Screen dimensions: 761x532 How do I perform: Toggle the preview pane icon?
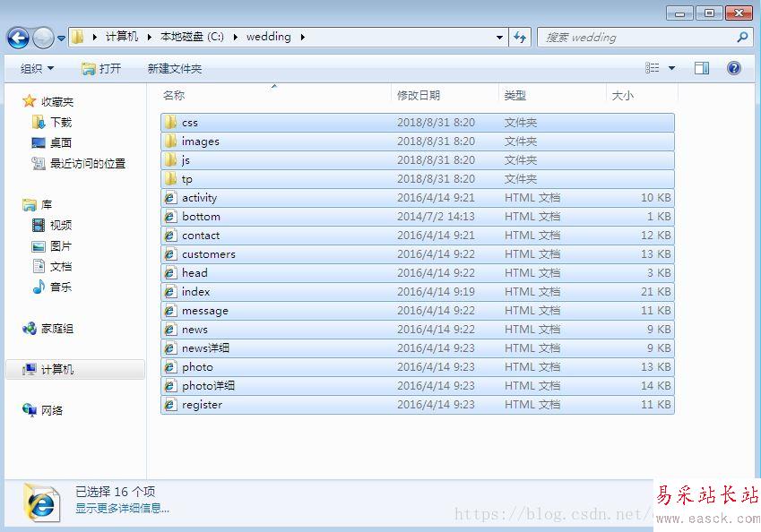(702, 68)
